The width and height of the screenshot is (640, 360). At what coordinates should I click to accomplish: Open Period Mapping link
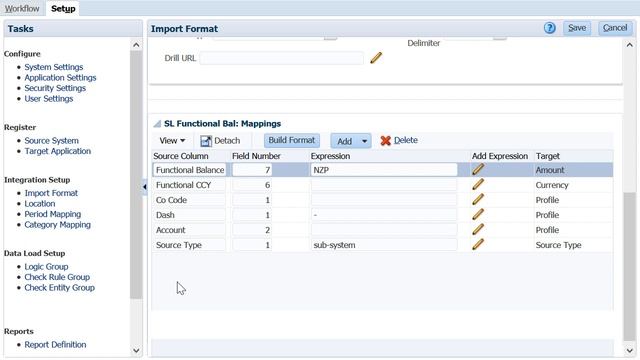(x=53, y=214)
